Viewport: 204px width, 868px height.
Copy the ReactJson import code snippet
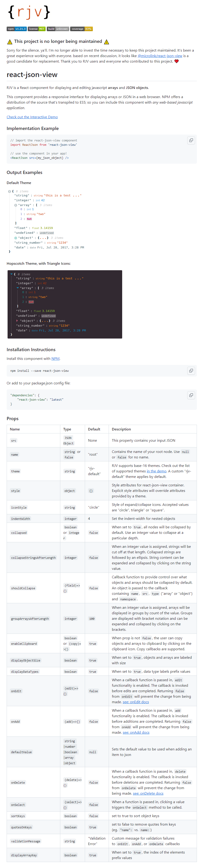click(191, 140)
